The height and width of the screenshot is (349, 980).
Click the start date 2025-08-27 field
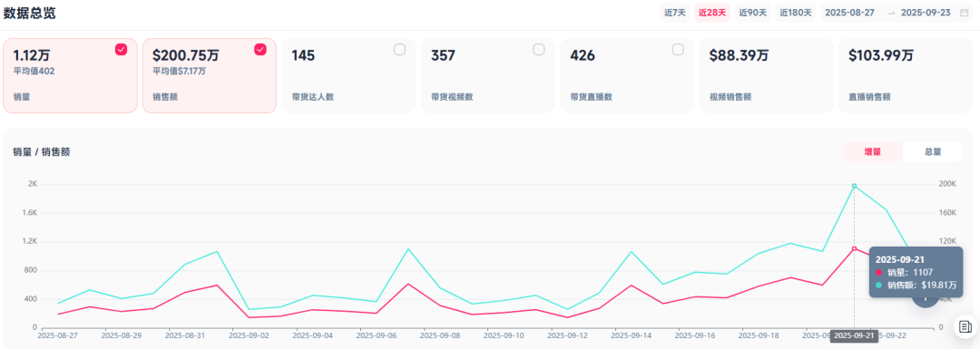(x=850, y=13)
